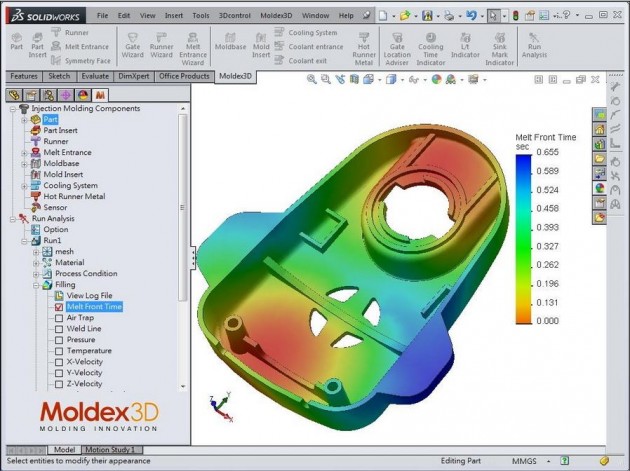Check the Air Trap checkbox
The width and height of the screenshot is (630, 471).
coord(59,318)
